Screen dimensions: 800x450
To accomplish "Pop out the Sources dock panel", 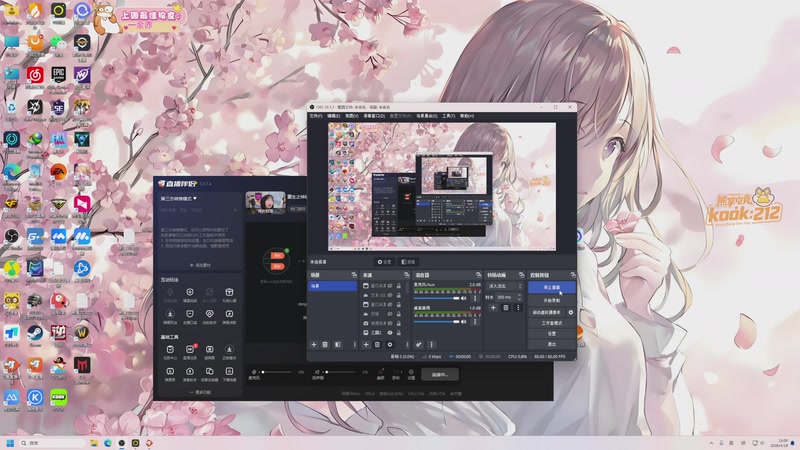I will 407,275.
